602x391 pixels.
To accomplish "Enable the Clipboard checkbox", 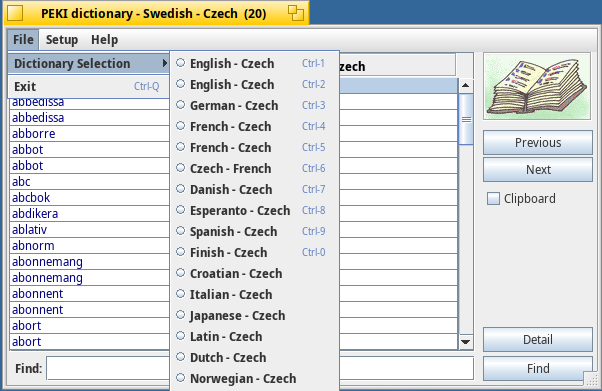I will [x=493, y=199].
